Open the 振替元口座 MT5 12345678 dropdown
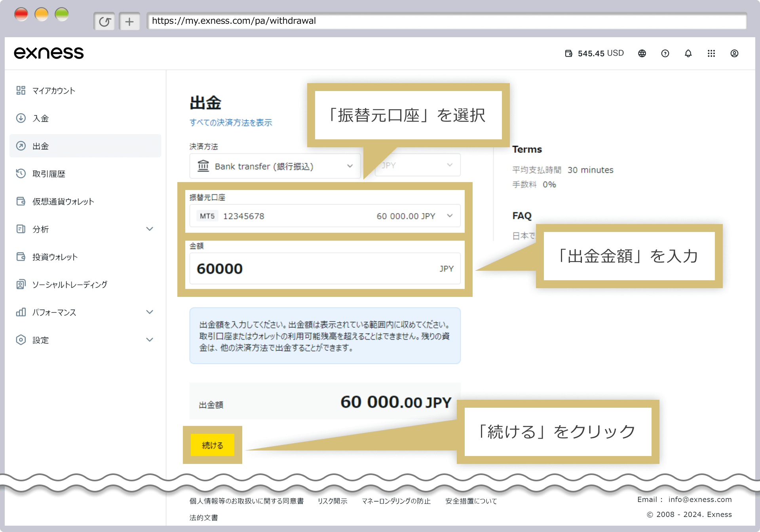Viewport: 760px width, 532px height. (x=325, y=216)
